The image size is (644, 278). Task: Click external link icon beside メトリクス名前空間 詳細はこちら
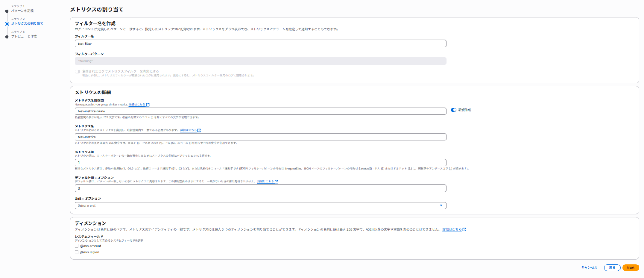pyautogui.click(x=148, y=104)
